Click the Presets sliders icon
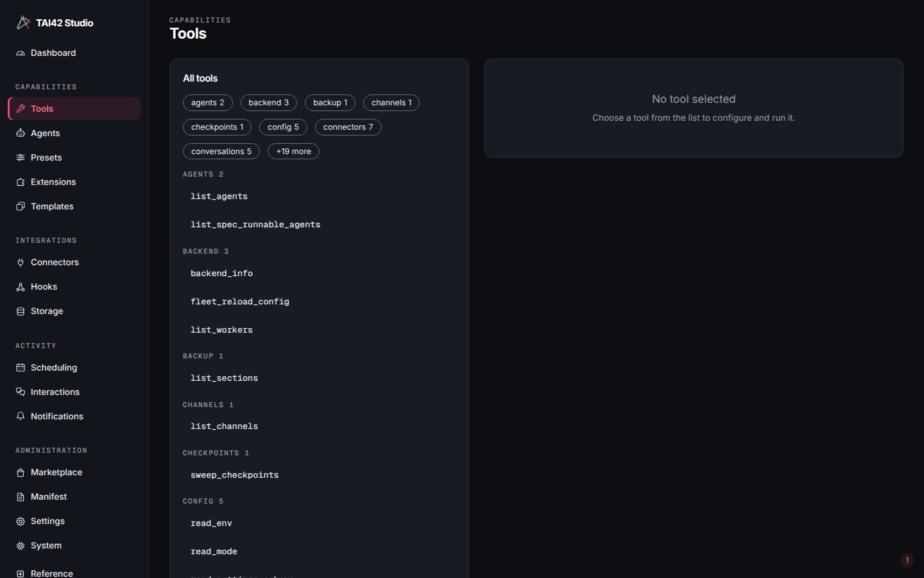The width and height of the screenshot is (924, 578). pos(21,158)
